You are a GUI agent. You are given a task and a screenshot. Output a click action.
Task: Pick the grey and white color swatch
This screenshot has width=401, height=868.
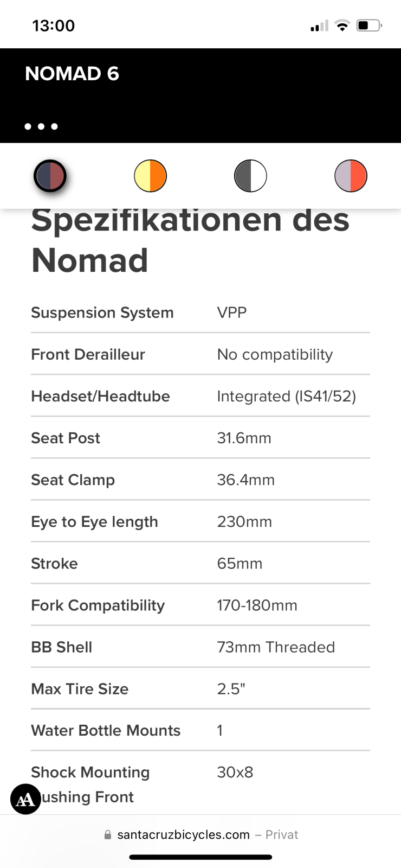click(250, 176)
